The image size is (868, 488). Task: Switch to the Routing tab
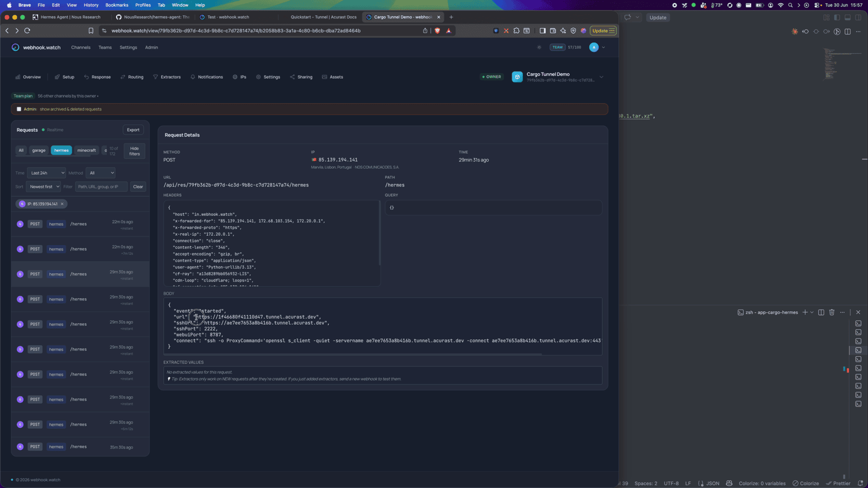pos(132,77)
